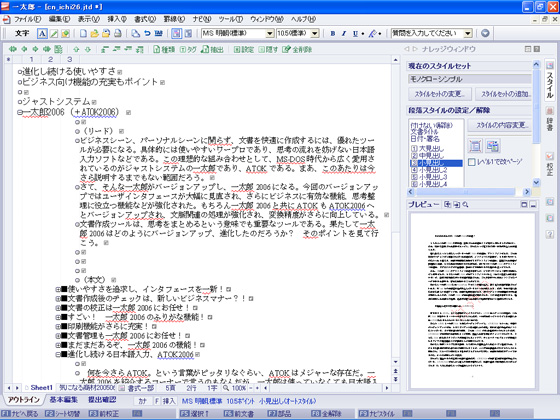Apply italic with the I icon
This screenshot has height=420, width=560.
344,34
